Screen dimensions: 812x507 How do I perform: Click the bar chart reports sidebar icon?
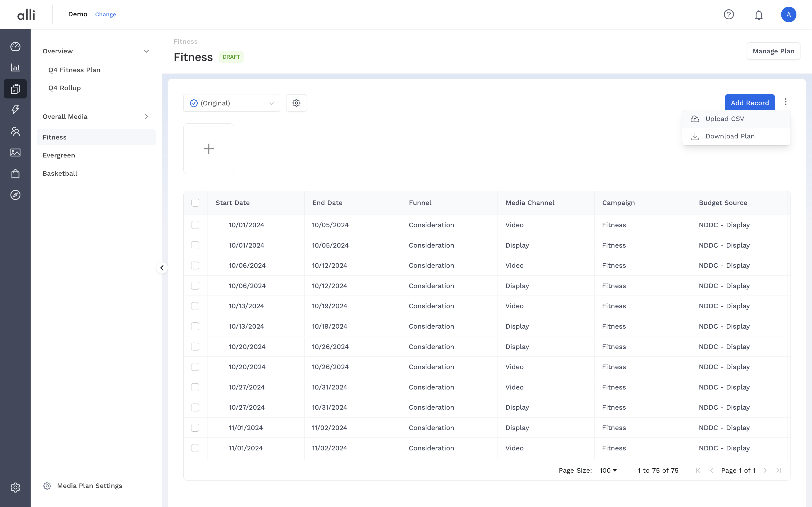tap(15, 67)
